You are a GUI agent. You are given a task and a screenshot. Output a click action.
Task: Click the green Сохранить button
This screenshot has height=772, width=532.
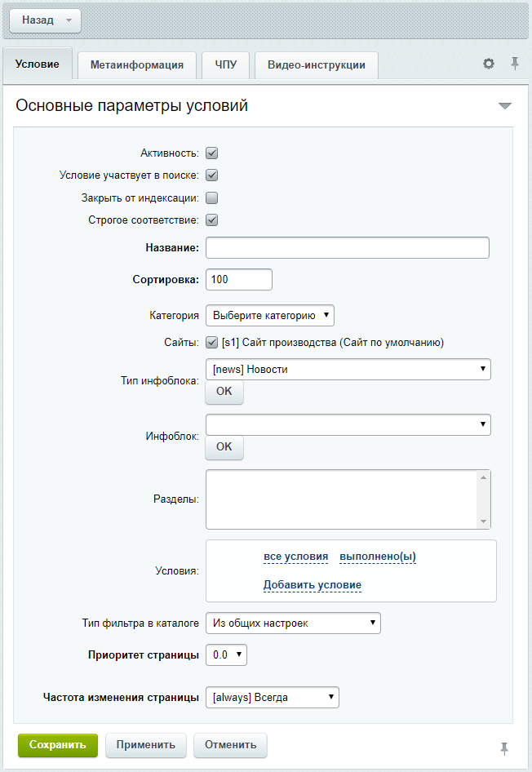tap(58, 745)
